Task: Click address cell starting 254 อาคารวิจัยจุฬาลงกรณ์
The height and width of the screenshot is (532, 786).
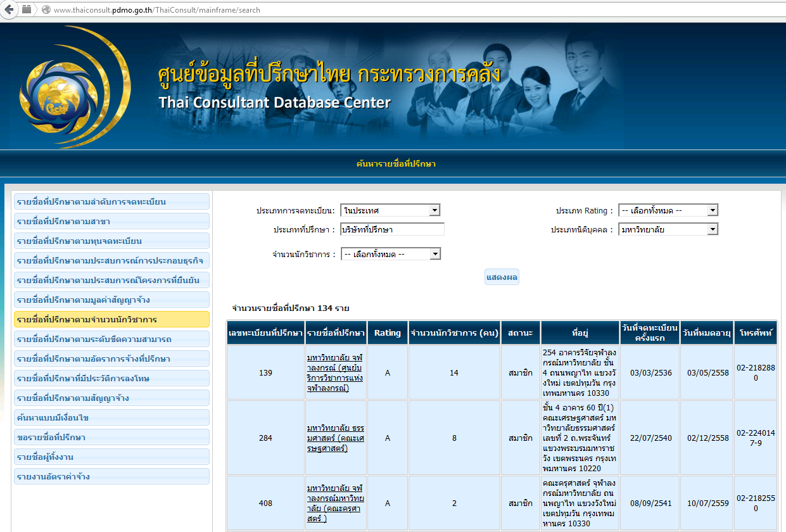Action: tap(580, 373)
